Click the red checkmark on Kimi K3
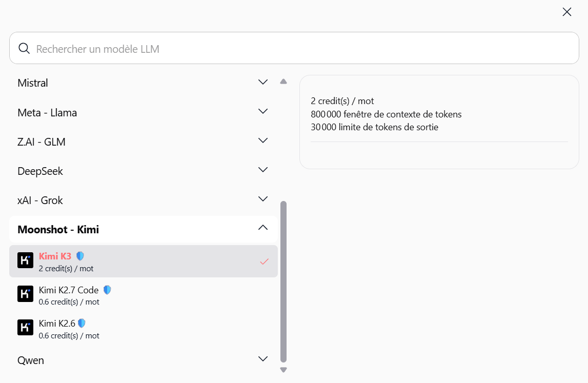This screenshot has height=383, width=588. [265, 261]
